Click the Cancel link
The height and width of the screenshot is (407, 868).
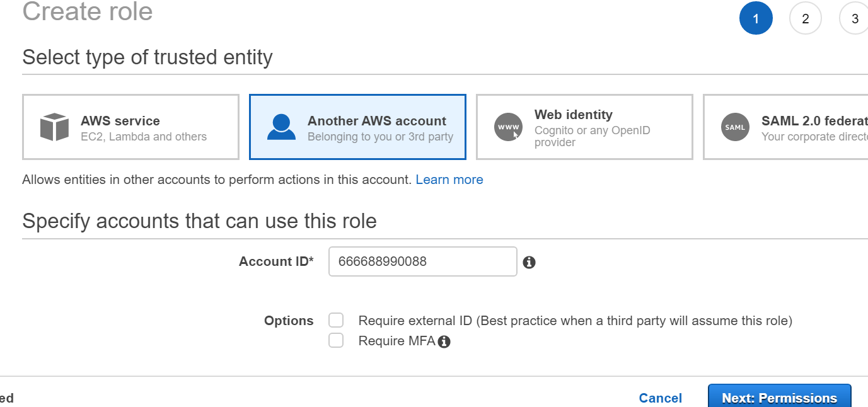point(660,398)
